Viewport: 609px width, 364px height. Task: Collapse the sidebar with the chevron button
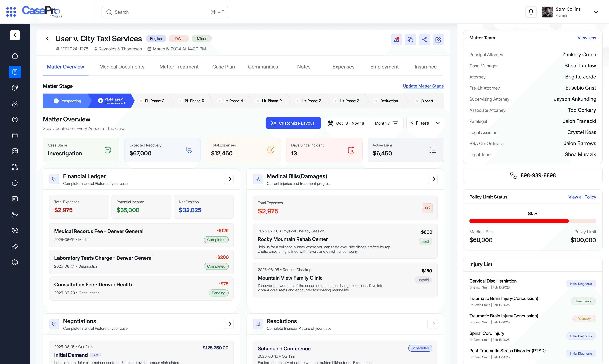click(x=15, y=35)
